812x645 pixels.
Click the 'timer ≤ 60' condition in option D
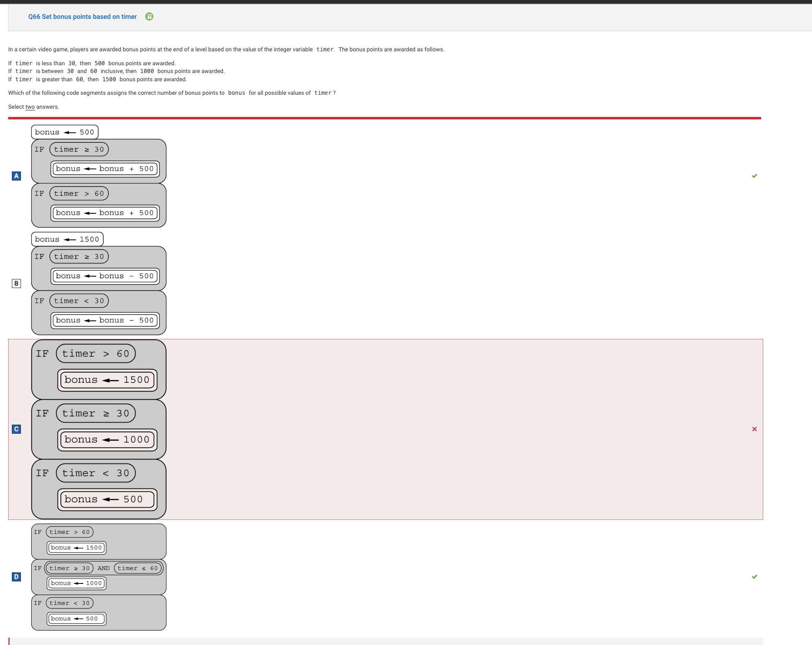[138, 568]
